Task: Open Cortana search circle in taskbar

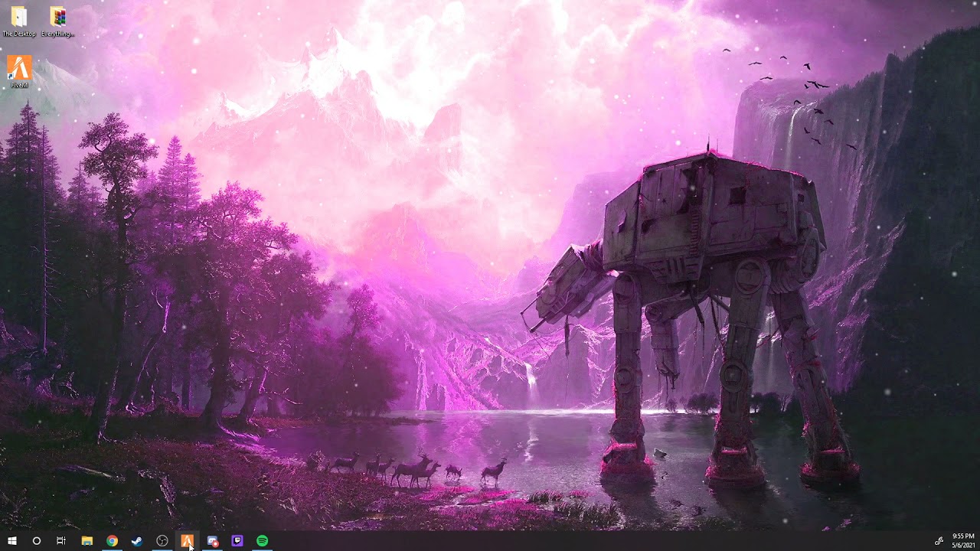Action: point(36,541)
